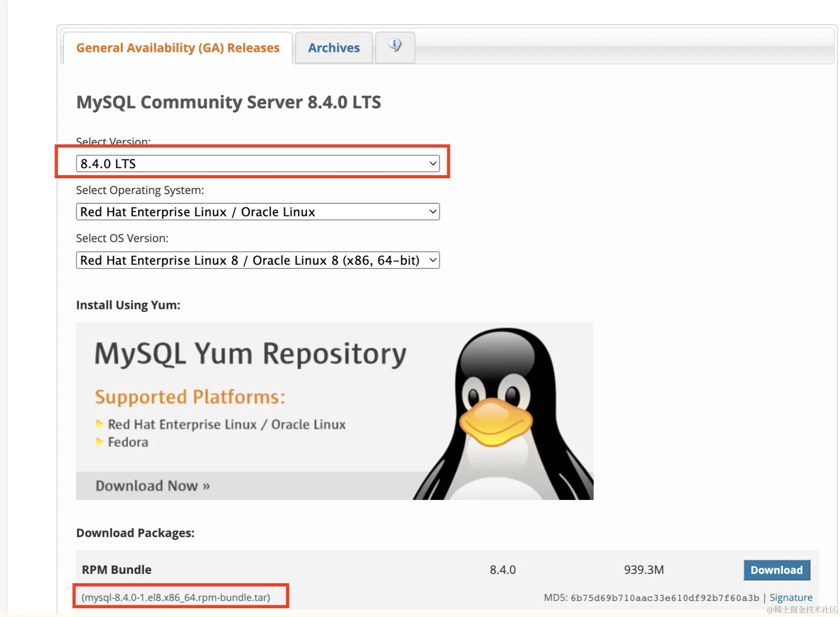The height and width of the screenshot is (617, 840).
Task: Click the Download Packages: heading
Action: (135, 533)
